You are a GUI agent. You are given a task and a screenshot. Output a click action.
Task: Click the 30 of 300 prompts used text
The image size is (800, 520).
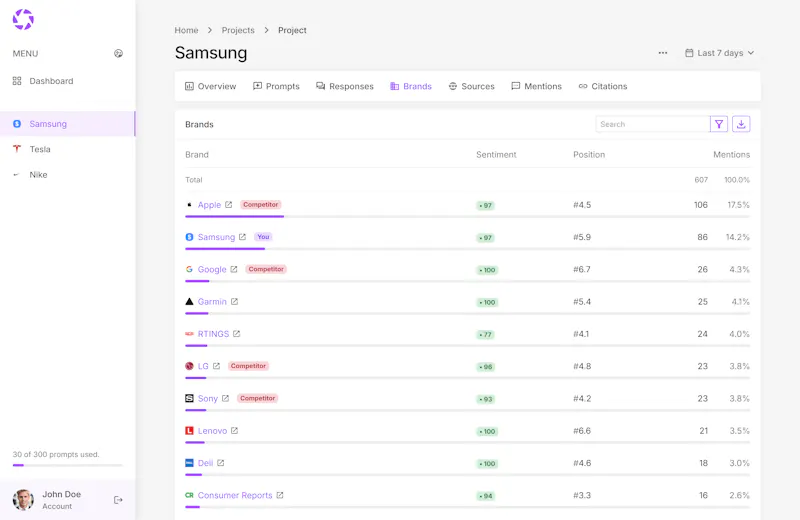click(x=56, y=454)
